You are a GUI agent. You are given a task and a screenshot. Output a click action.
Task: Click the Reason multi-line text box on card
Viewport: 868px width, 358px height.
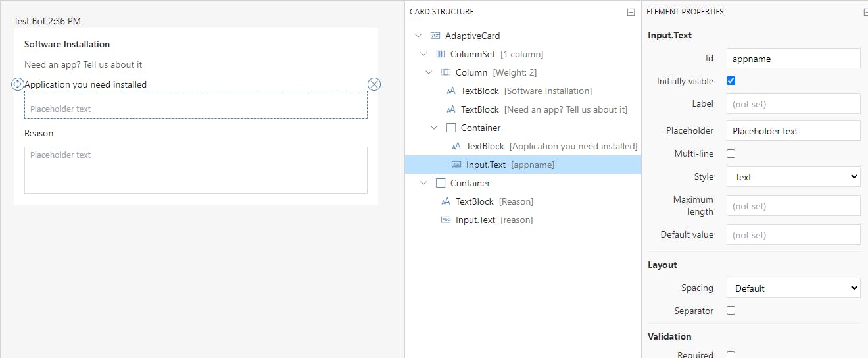pyautogui.click(x=196, y=170)
